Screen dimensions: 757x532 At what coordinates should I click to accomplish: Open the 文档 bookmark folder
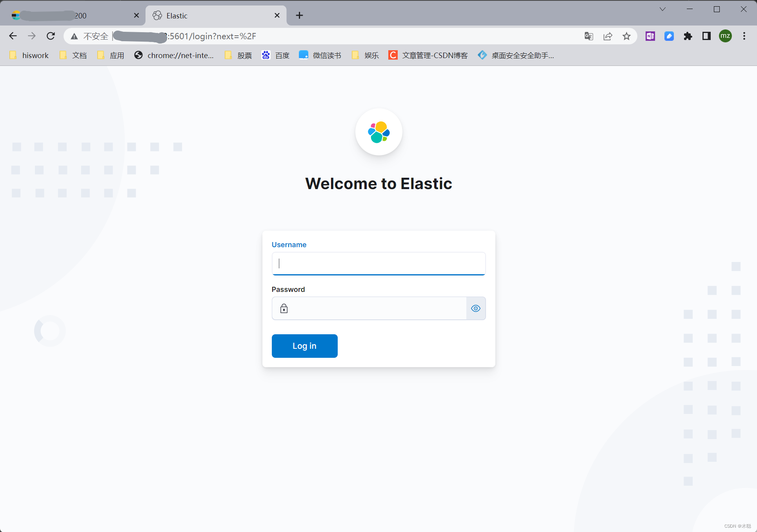(x=73, y=55)
